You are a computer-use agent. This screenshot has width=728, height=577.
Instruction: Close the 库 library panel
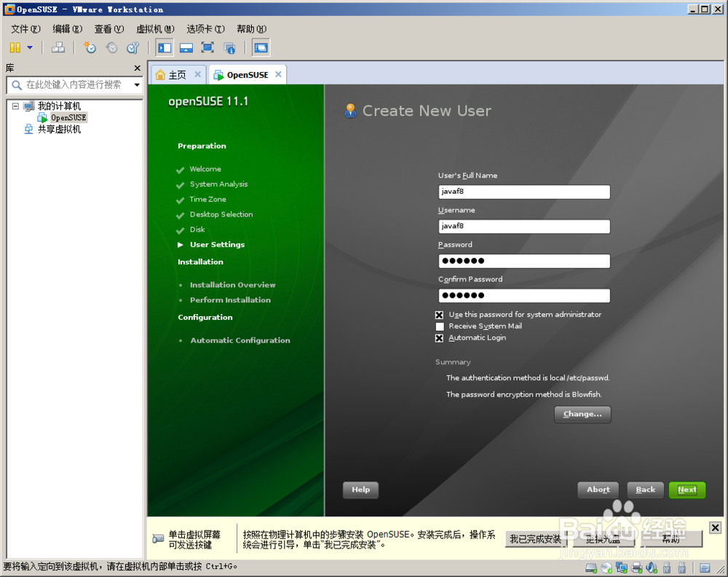(138, 68)
